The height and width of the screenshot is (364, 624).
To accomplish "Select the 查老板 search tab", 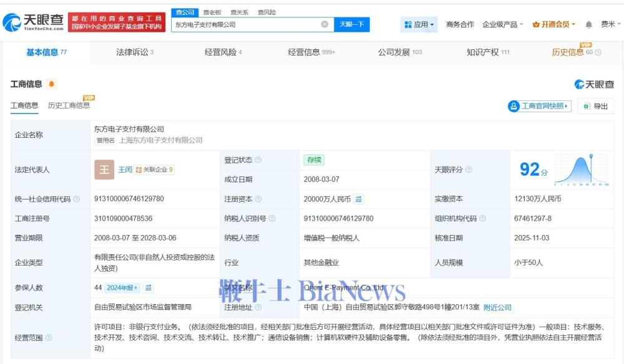I will tap(212, 12).
